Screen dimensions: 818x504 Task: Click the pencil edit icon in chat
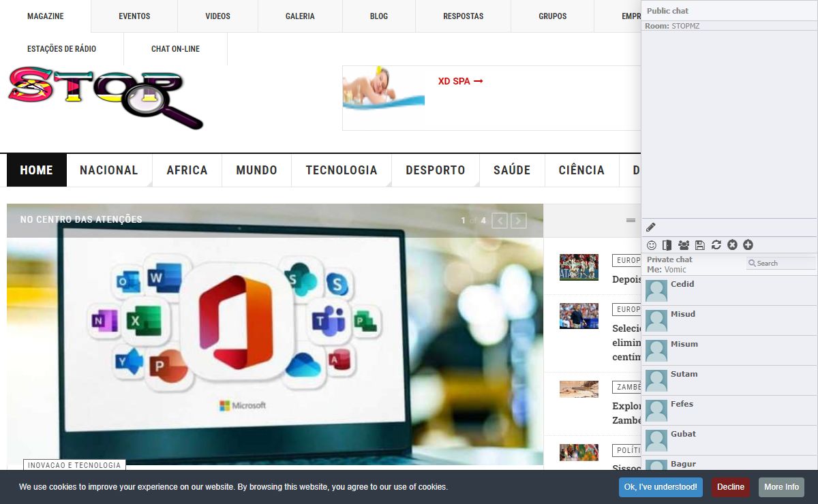point(650,227)
